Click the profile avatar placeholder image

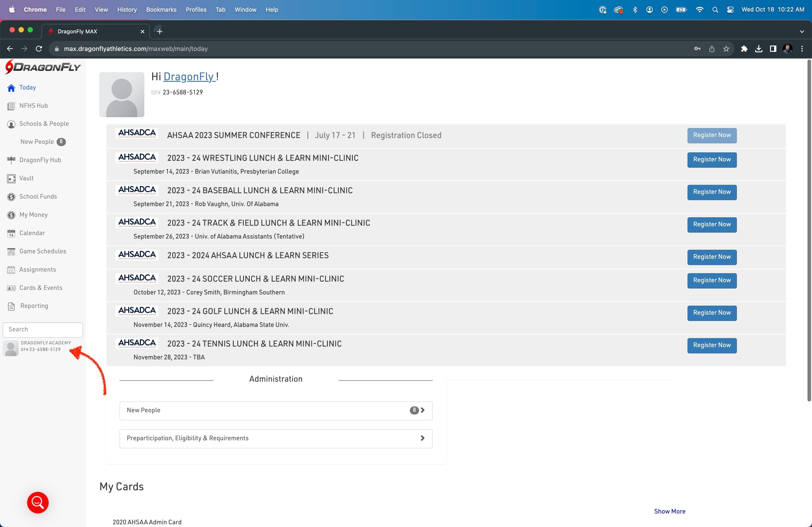tap(121, 94)
